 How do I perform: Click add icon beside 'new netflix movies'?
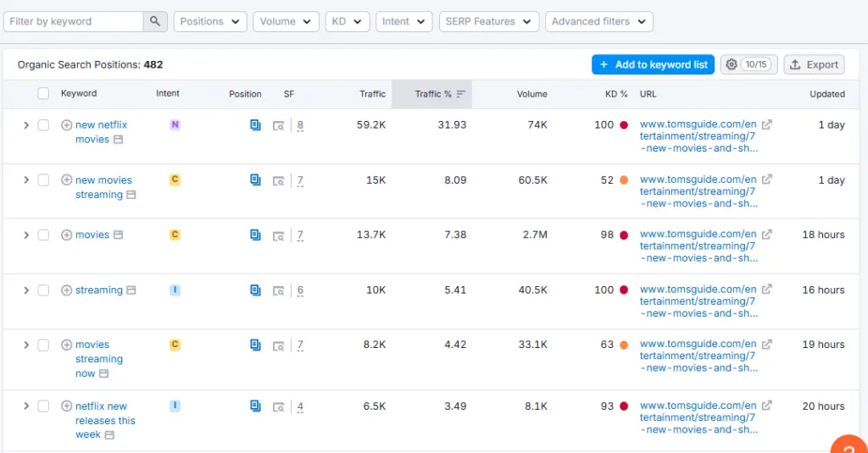click(67, 125)
